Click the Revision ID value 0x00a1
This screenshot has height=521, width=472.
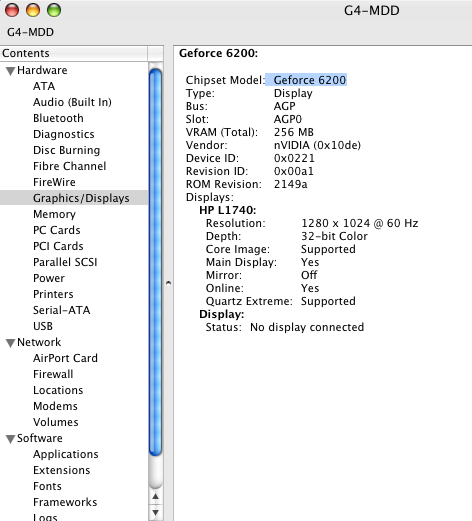(294, 171)
